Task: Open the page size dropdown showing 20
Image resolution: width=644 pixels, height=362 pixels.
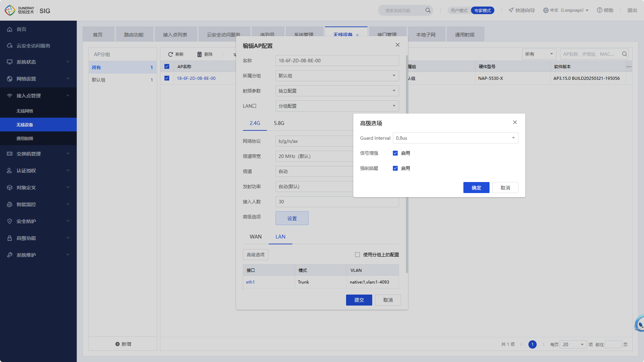Action: (573, 344)
